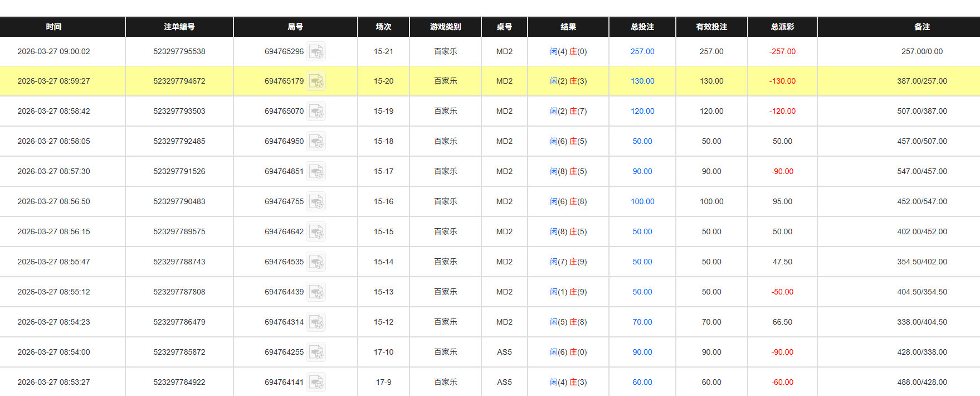Open video replay icon for round 694764642
980x396 pixels.
(x=316, y=231)
